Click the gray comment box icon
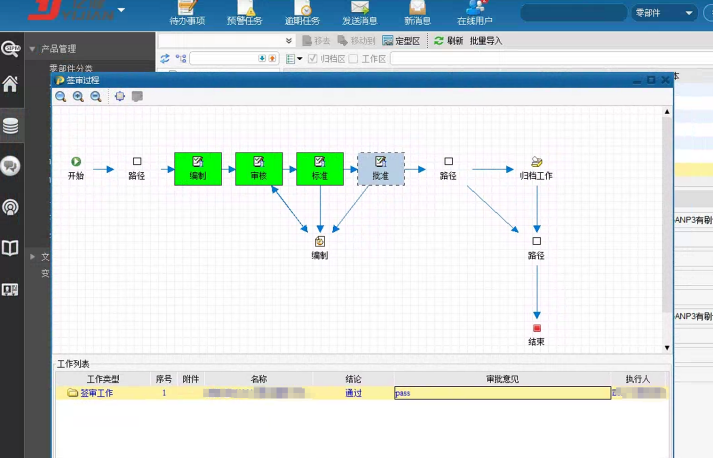Viewport: 713px width, 458px height. tap(137, 96)
